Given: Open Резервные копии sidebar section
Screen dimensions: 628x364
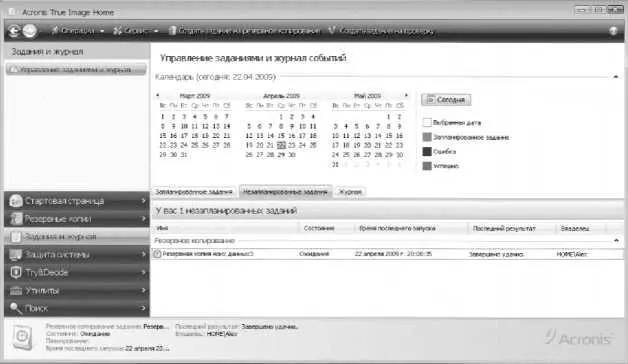Looking at the screenshot, I should coord(76,219).
